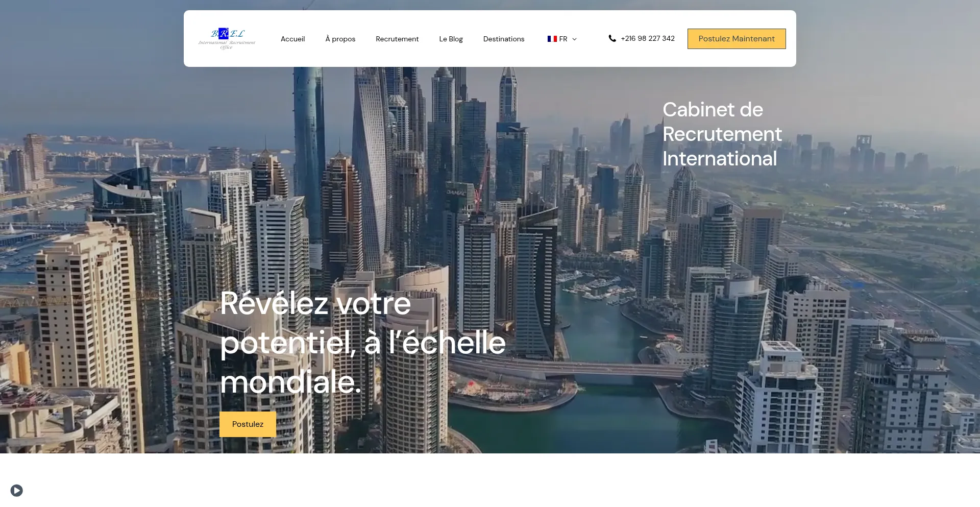Click the International Recruitment Office logo text

pos(227,44)
